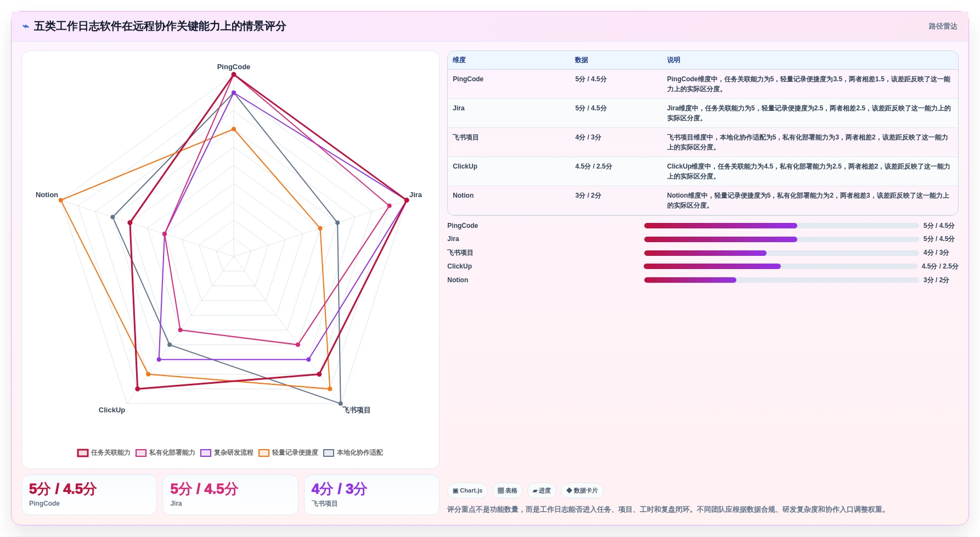Image resolution: width=980 pixels, height=537 pixels.
Task: Toggle 私有化部署能力 legend swatch
Action: pyautogui.click(x=141, y=453)
